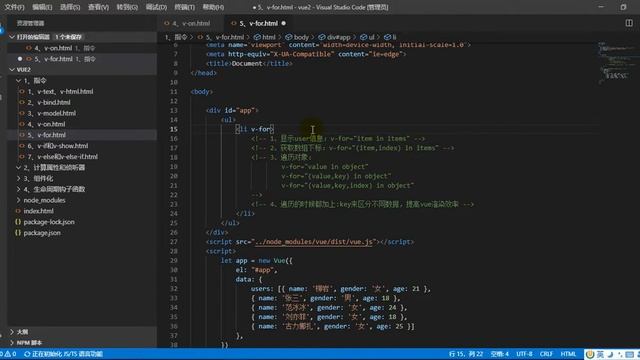The width and height of the screenshot is (640, 360).
Task: Click breadcrumb 5、v-for.html
Action: (224, 37)
